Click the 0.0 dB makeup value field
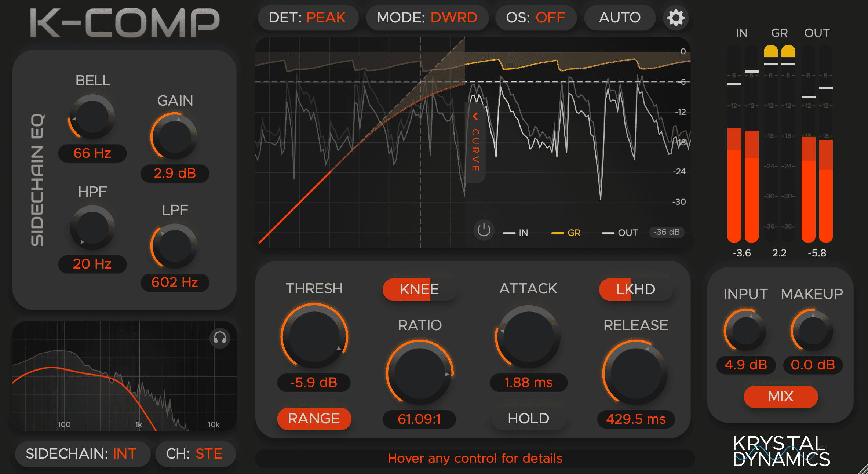The height and width of the screenshot is (474, 868). (x=813, y=365)
